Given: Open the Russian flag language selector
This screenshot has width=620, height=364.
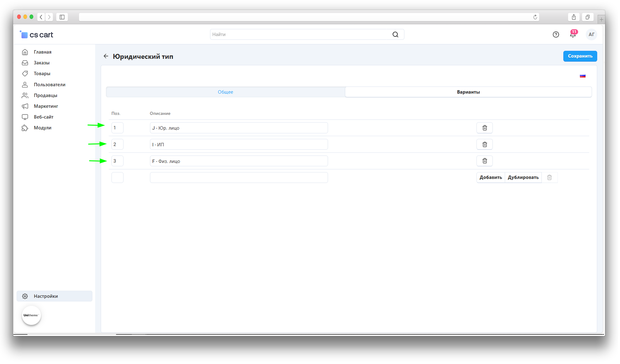Looking at the screenshot, I should [582, 76].
